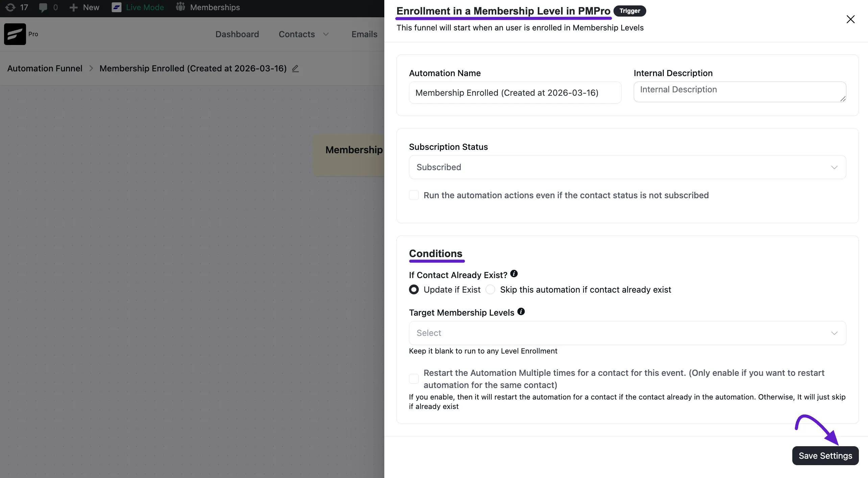Open the Subscription Status dropdown
Image resolution: width=868 pixels, height=478 pixels.
(627, 167)
